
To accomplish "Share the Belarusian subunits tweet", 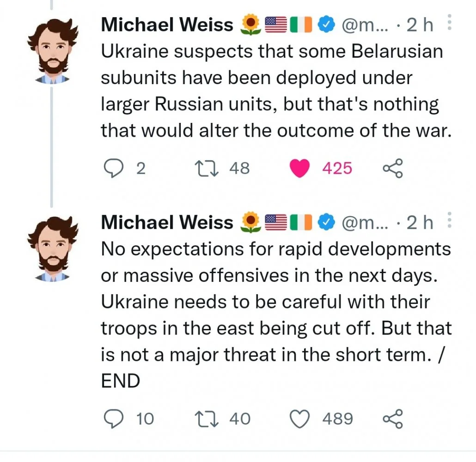I will point(393,168).
